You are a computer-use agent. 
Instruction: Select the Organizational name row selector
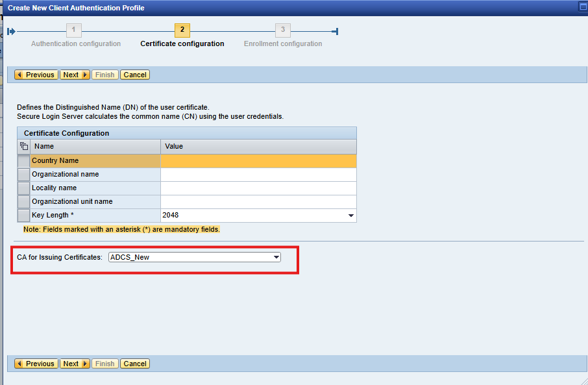click(x=24, y=175)
